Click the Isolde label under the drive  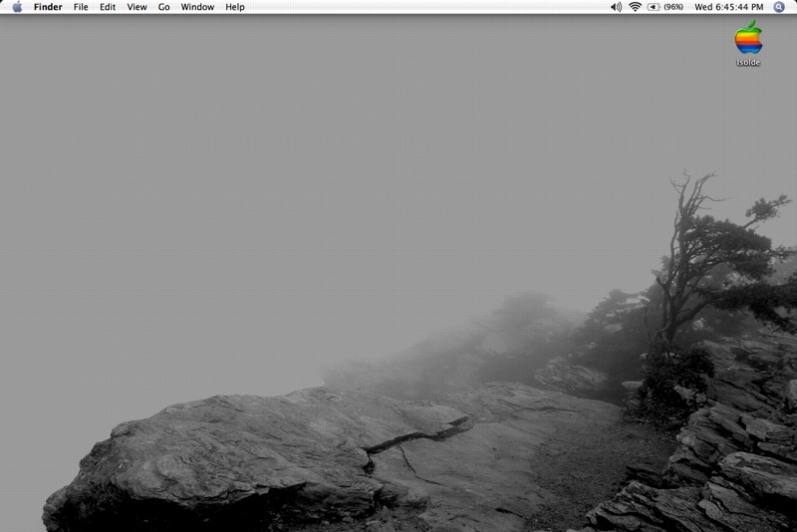tap(748, 62)
